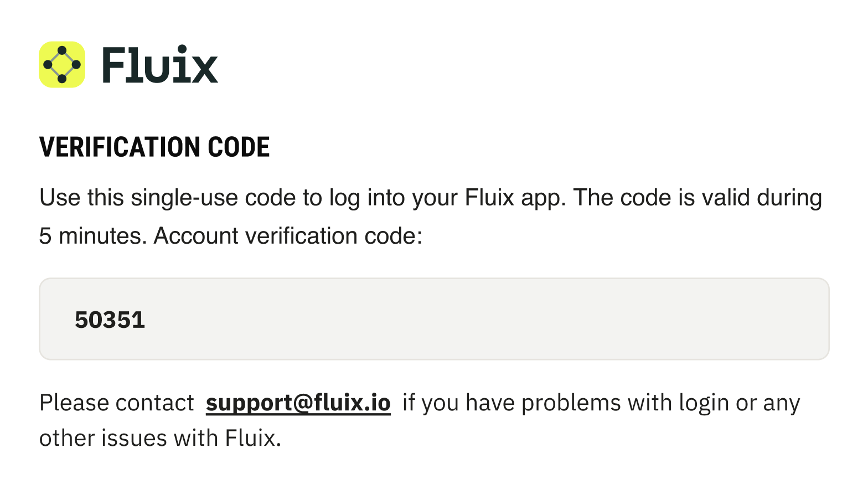Click the word CODE in the bold heading
This screenshot has width=868, height=494.
(x=239, y=147)
